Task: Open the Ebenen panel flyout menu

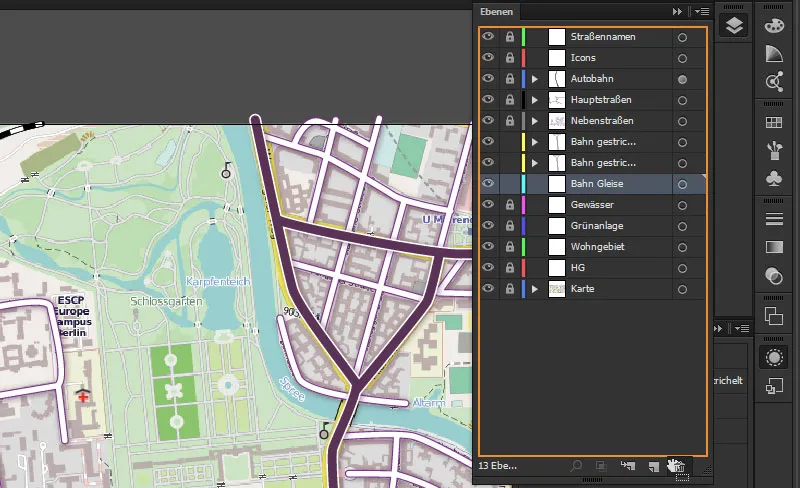Action: [x=703, y=11]
